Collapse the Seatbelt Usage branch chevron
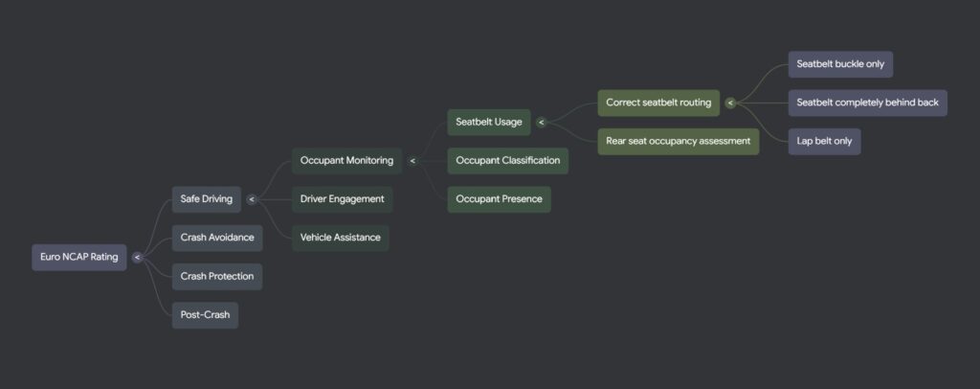Screen dimensions: 980x389 tap(541, 122)
